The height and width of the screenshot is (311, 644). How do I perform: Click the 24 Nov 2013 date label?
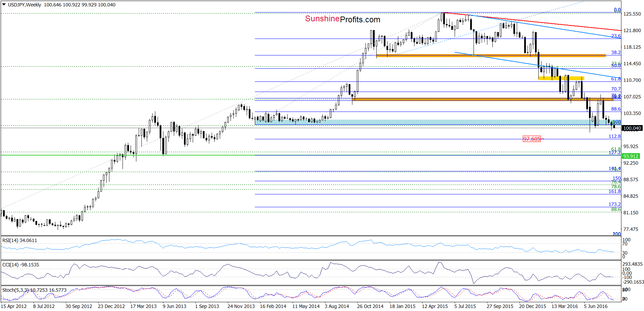pyautogui.click(x=241, y=306)
